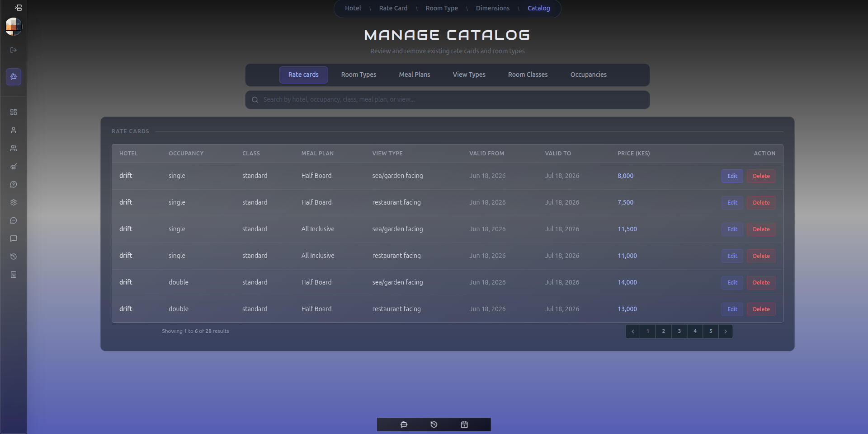Screen dimensions: 868x434
Task: Click the rate card search field
Action: pos(448,100)
